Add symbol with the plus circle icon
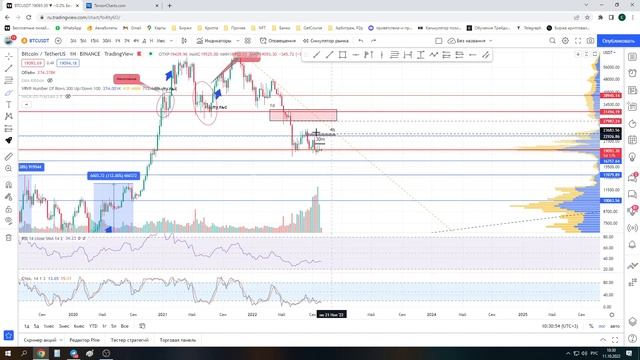This screenshot has height=360, width=640. [58, 41]
